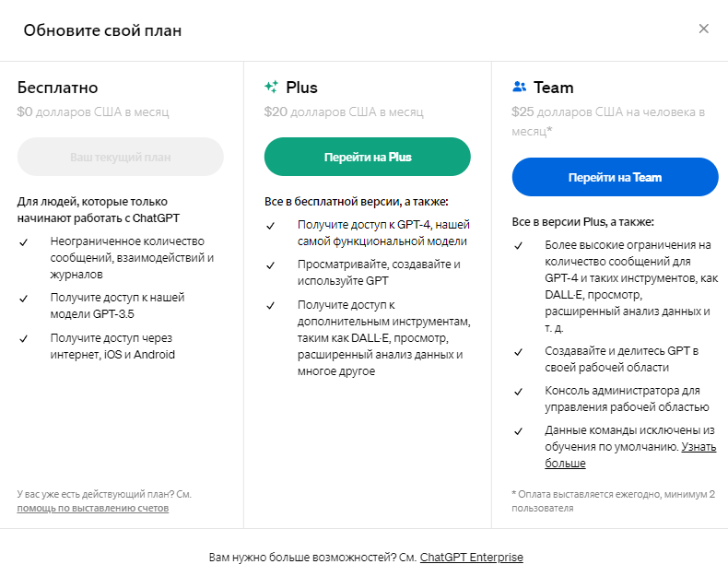The height and width of the screenshot is (576, 728).
Task: Click the $20 Plus price text
Action: [x=344, y=112]
